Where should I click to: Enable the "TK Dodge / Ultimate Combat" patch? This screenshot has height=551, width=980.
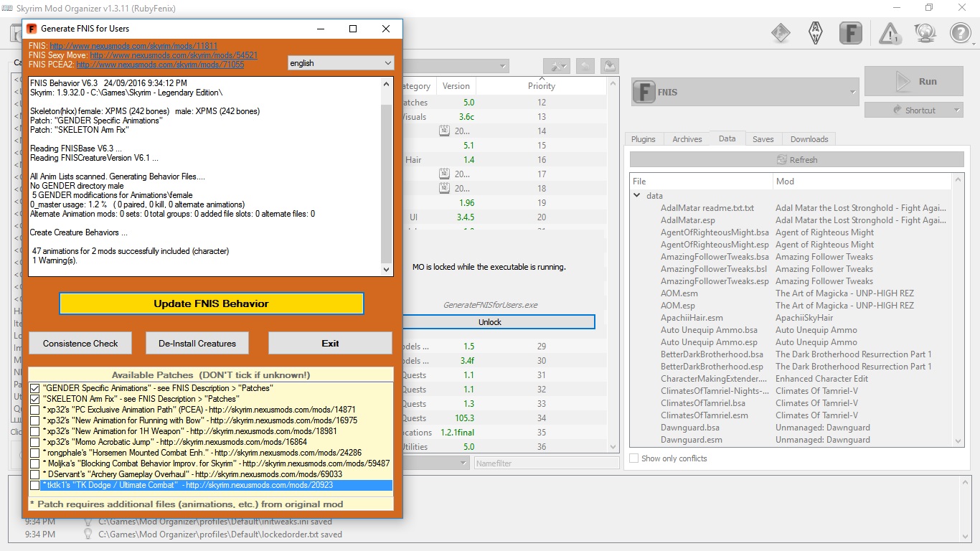tap(35, 486)
